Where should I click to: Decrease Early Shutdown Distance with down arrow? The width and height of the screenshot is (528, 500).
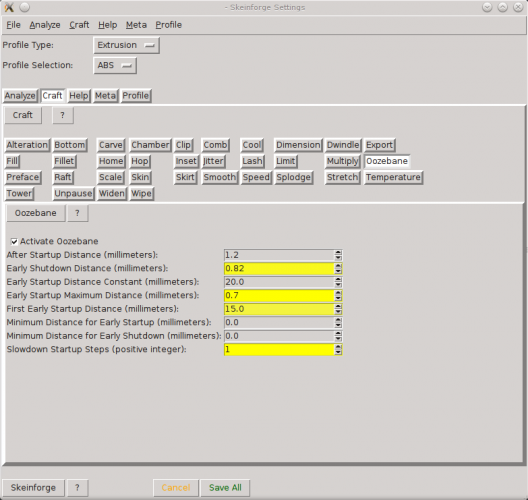pyautogui.click(x=338, y=271)
